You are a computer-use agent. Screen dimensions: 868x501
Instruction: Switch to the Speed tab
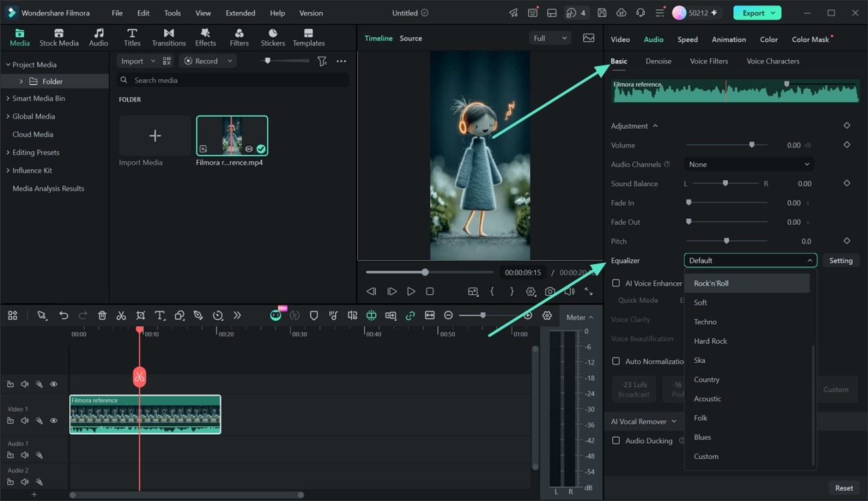[x=687, y=39]
